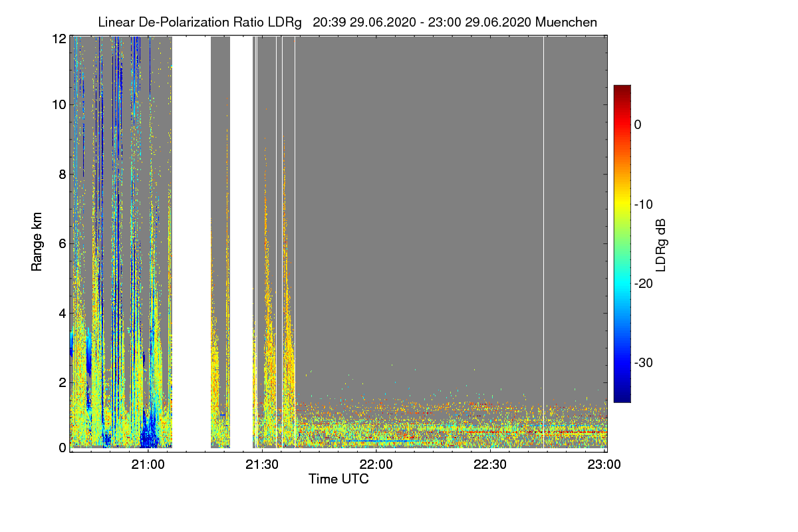Viewport: 798px width, 532px height.
Task: Click the plot title text
Action: click(347, 22)
